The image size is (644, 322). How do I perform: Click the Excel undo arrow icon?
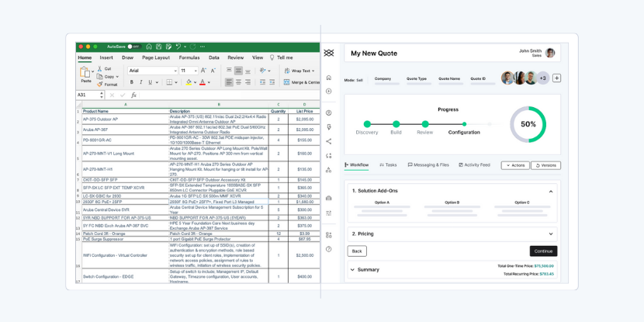[x=178, y=47]
